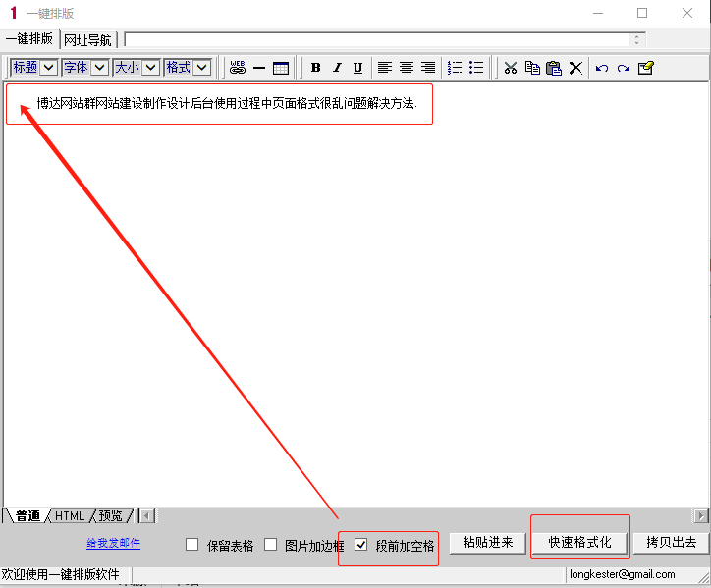Viewport: 711px width, 588px height.
Task: Click the insert hyperlink (WEB) icon
Action: (237, 68)
